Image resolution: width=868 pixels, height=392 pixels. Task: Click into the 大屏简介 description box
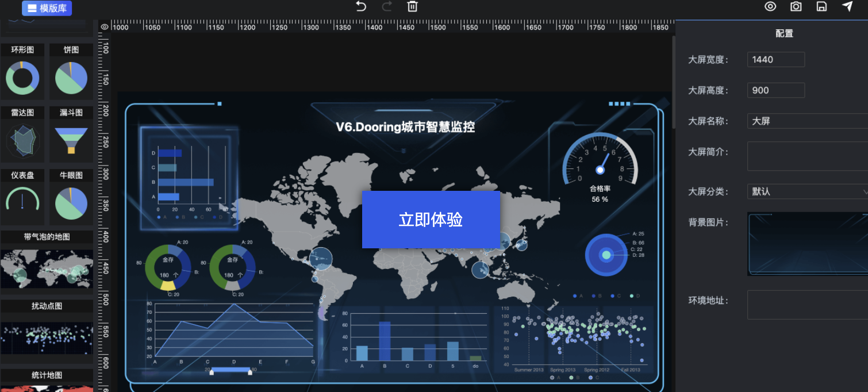[x=807, y=156]
